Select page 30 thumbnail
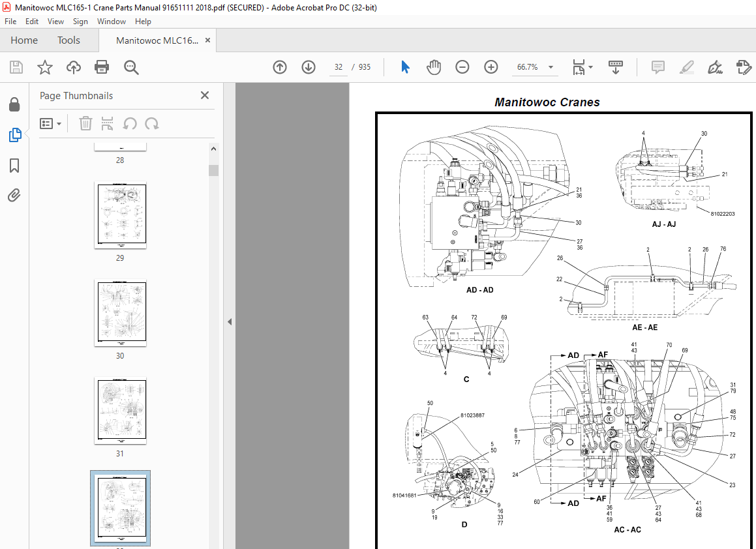 (x=120, y=313)
